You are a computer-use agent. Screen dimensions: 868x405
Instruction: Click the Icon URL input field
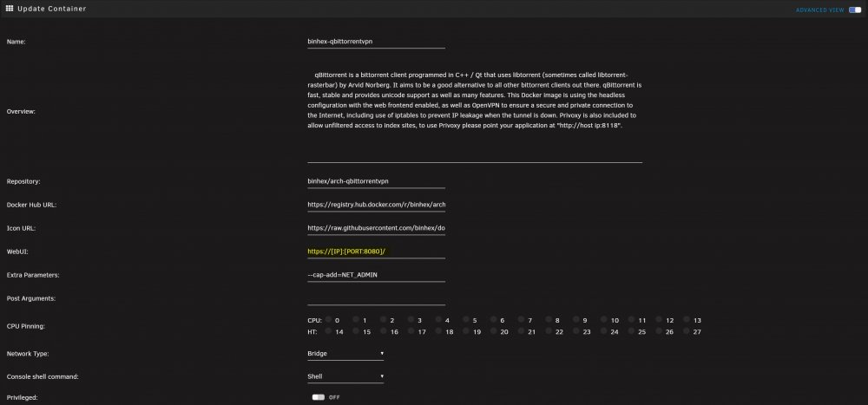click(x=377, y=228)
